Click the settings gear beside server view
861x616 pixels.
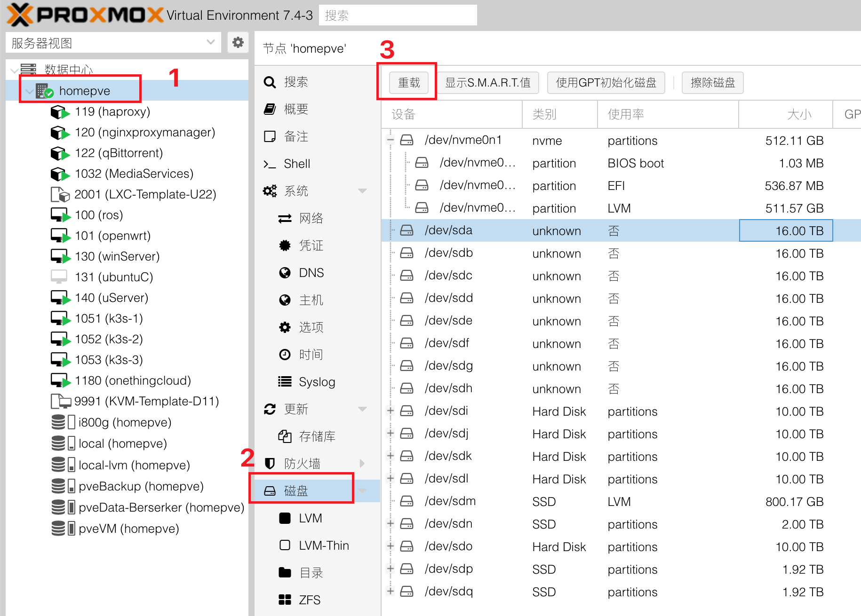pos(238,43)
